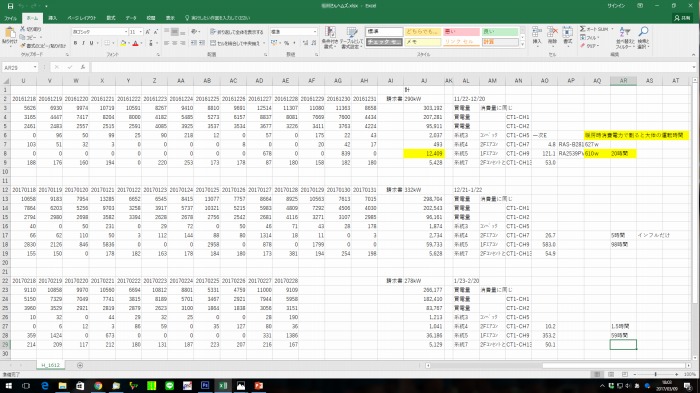Open the fill color dropdown arrow

[129, 43]
